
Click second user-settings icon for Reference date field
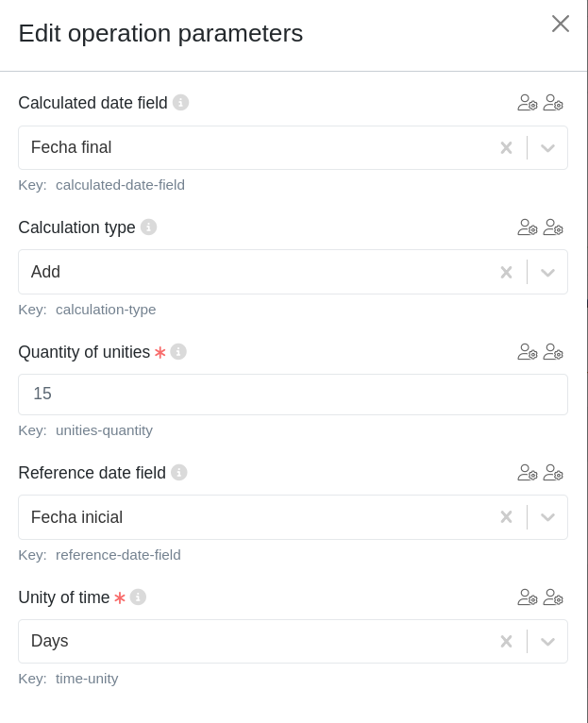[553, 473]
